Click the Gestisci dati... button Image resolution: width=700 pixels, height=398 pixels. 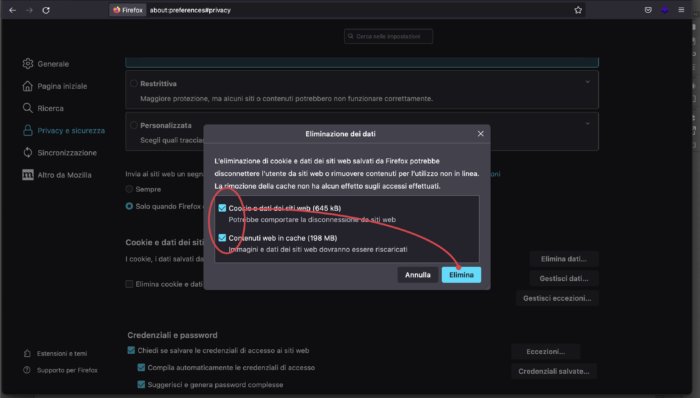(564, 278)
